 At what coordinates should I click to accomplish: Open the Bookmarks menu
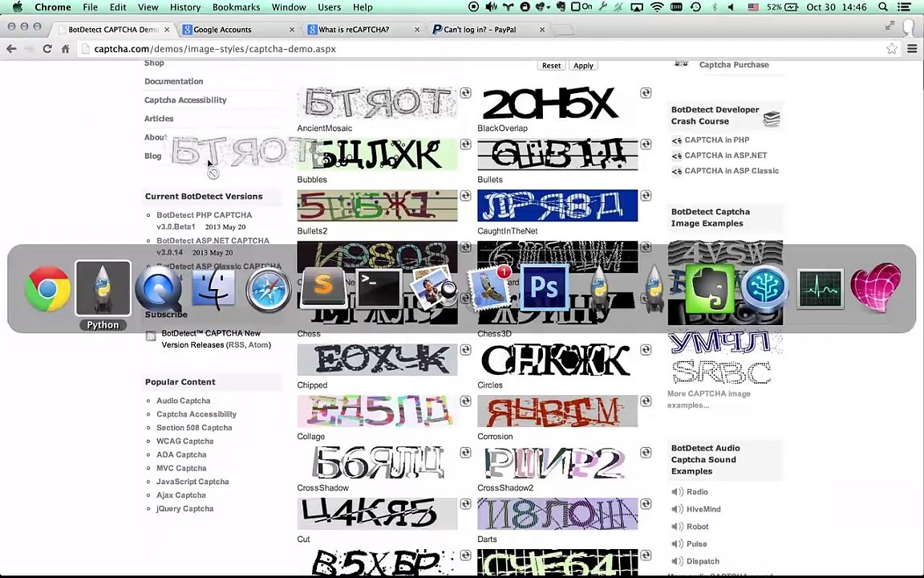point(237,7)
